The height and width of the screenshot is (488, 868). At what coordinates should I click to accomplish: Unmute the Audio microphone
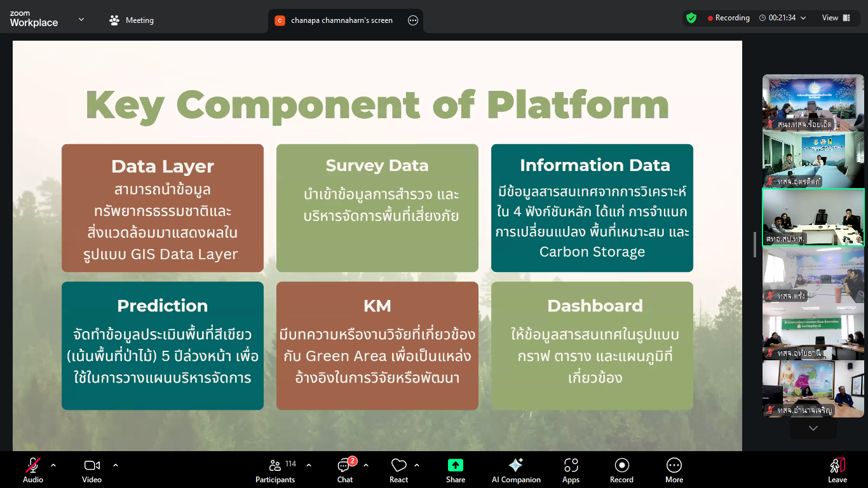(33, 465)
